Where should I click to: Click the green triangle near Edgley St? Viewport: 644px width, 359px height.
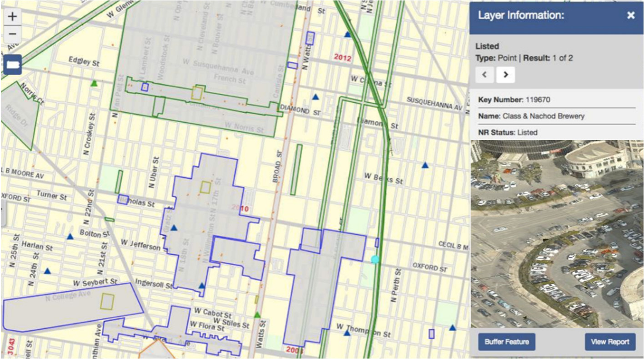[94, 83]
